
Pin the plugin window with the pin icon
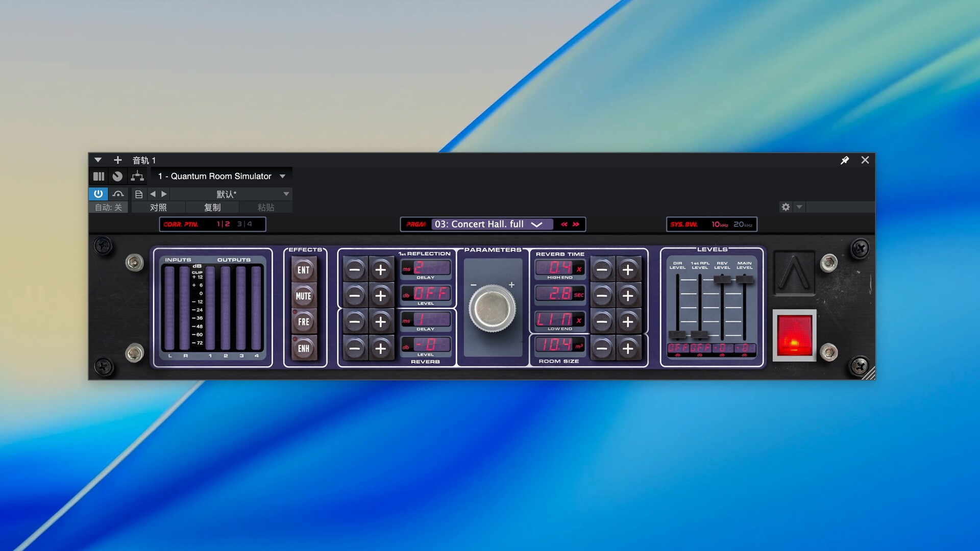(x=845, y=160)
